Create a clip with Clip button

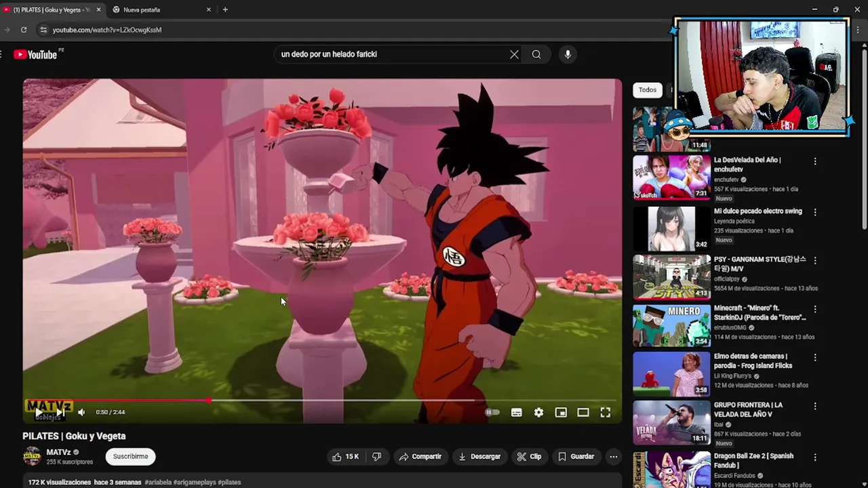pyautogui.click(x=529, y=457)
